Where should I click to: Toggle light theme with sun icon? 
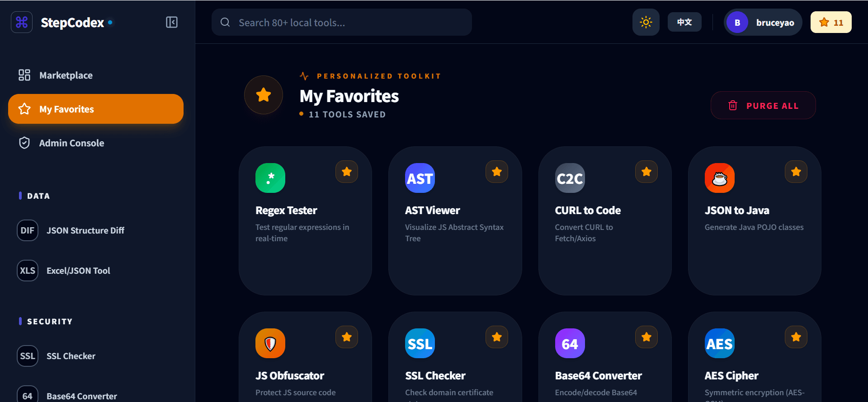[646, 22]
